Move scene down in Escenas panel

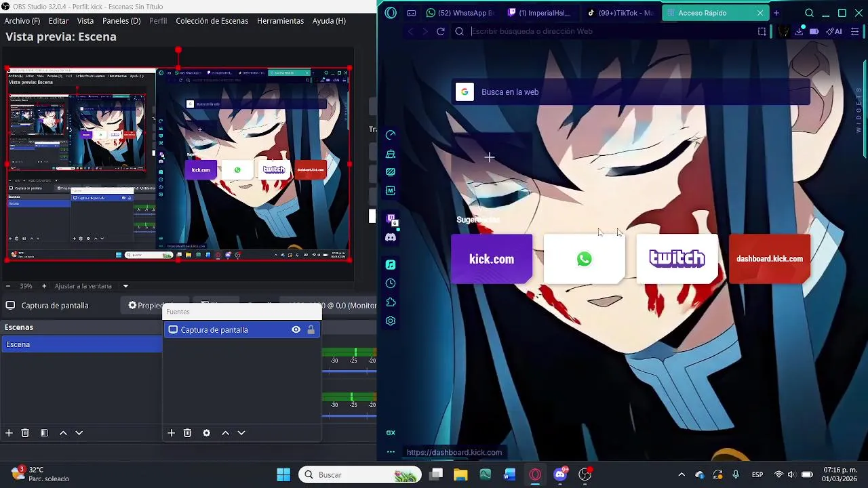tap(79, 433)
